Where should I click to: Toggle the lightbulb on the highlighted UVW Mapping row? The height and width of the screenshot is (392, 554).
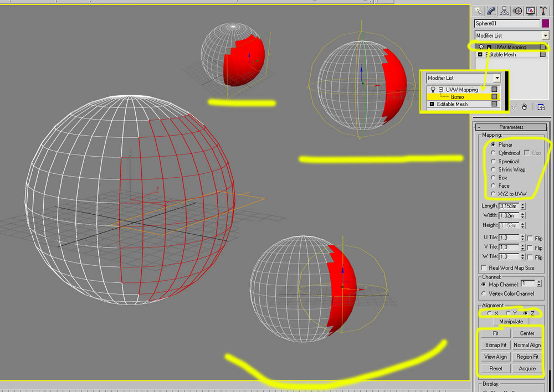coord(481,47)
